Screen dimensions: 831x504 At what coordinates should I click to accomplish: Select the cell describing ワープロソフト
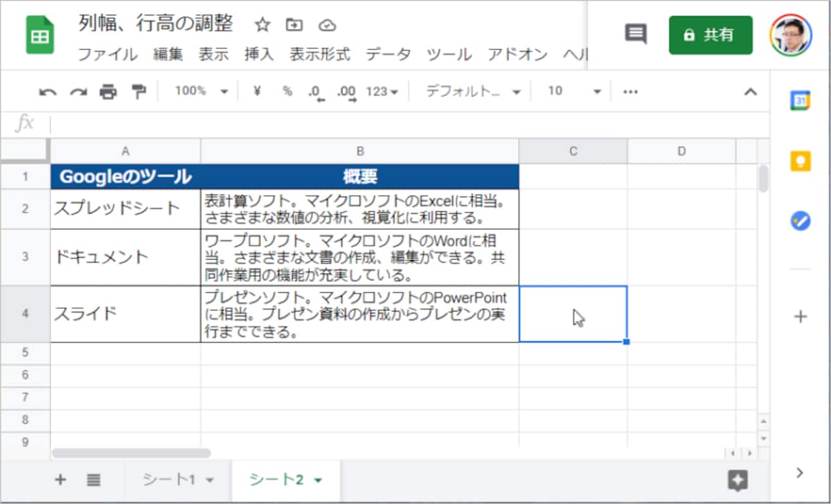click(360, 257)
